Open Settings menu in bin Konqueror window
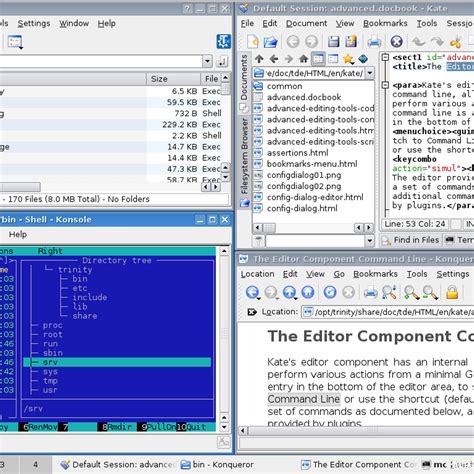The height and width of the screenshot is (474, 474). 34,23
